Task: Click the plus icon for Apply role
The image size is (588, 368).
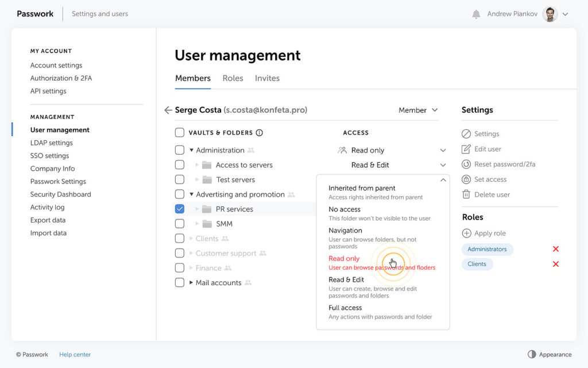Action: (466, 233)
